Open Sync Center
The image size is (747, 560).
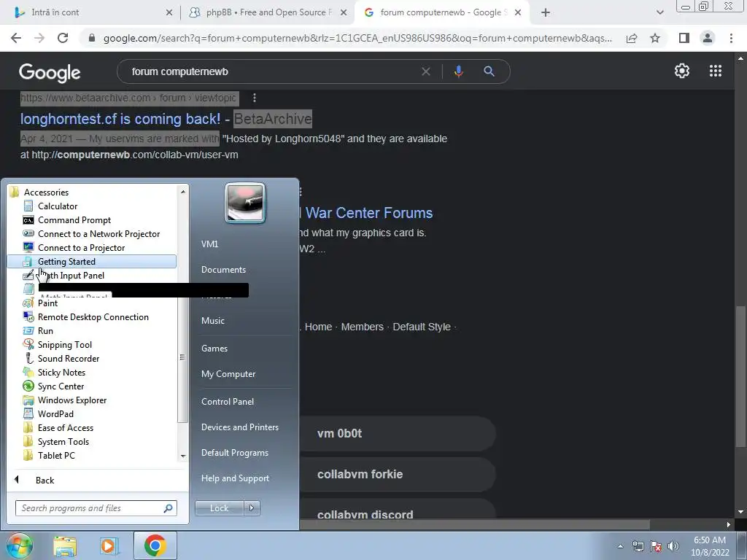pyautogui.click(x=61, y=386)
